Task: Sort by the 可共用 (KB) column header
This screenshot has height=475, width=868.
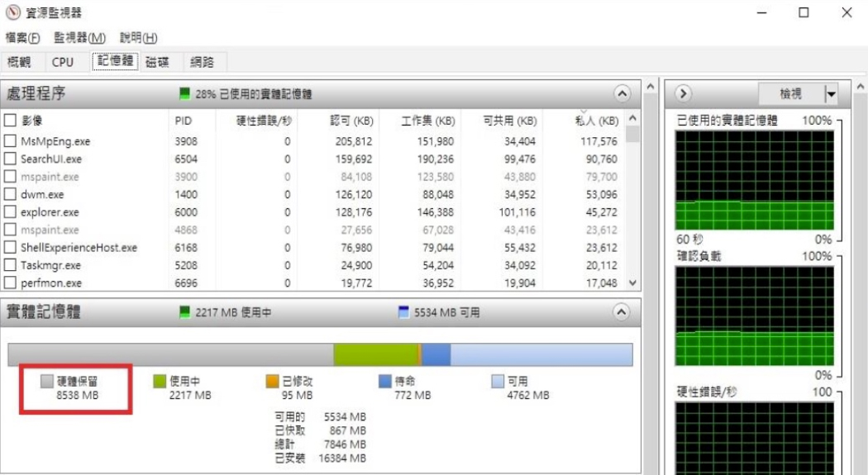Action: click(510, 121)
